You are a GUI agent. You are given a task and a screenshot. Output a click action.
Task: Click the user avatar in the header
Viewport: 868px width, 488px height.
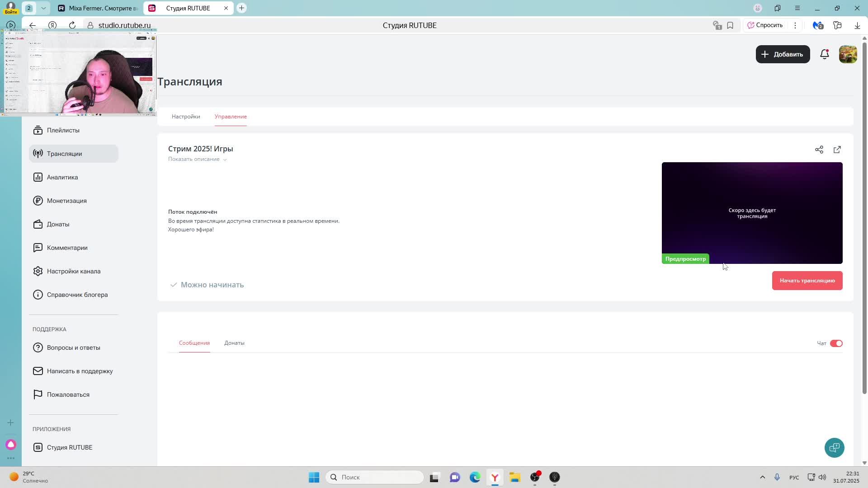pos(848,54)
